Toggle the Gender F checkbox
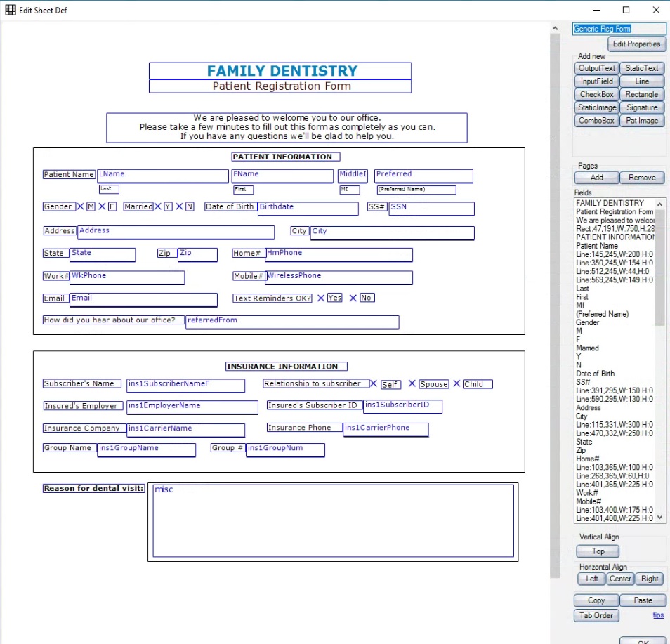670x644 pixels. pyautogui.click(x=102, y=207)
